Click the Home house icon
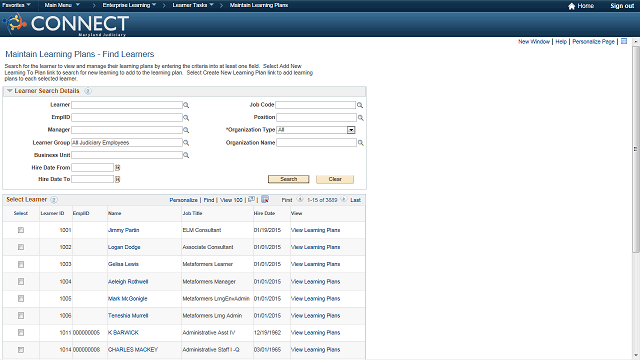 point(571,6)
